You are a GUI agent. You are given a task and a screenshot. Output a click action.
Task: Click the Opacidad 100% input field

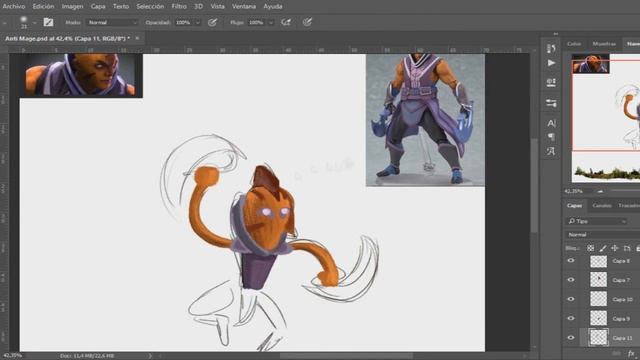pos(183,22)
